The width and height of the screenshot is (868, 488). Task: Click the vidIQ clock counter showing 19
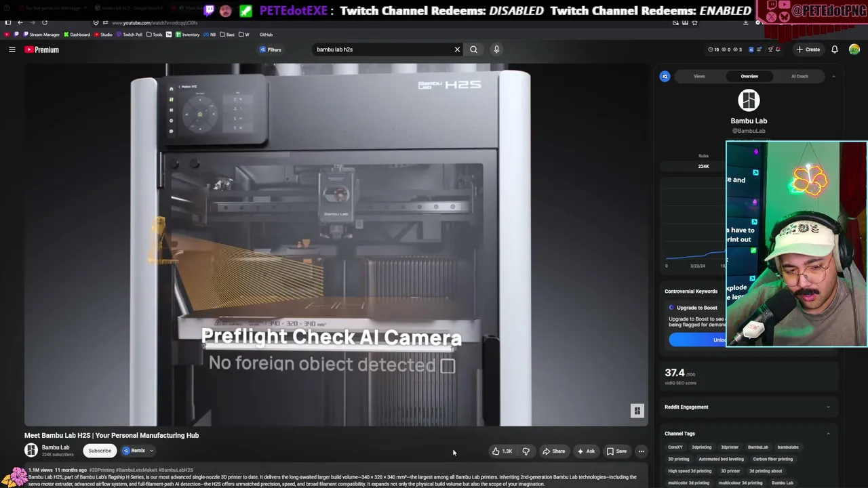point(713,49)
